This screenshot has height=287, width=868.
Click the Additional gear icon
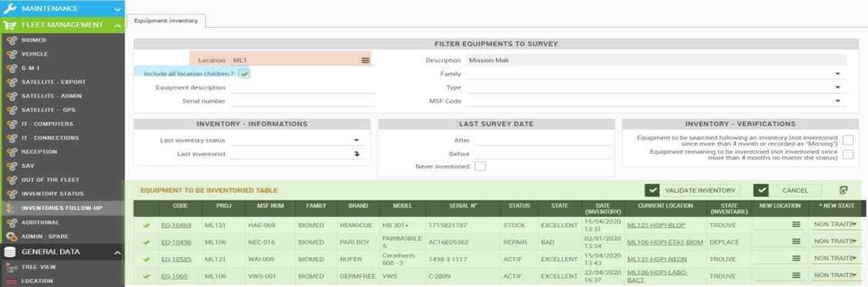click(11, 222)
